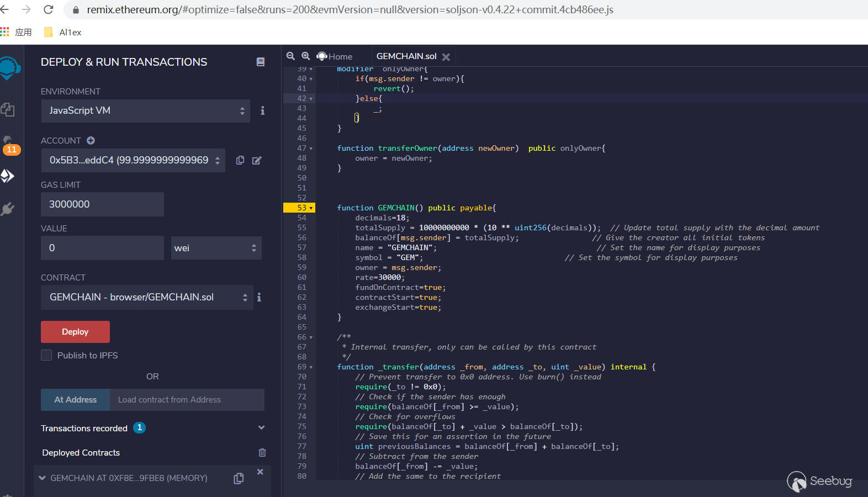
Task: Open the wei unit dropdown
Action: [x=216, y=248]
